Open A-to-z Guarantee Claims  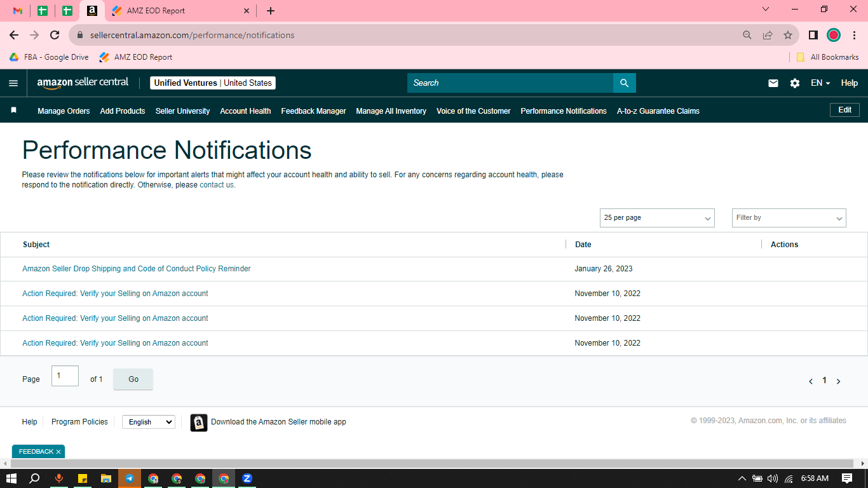[x=658, y=111]
